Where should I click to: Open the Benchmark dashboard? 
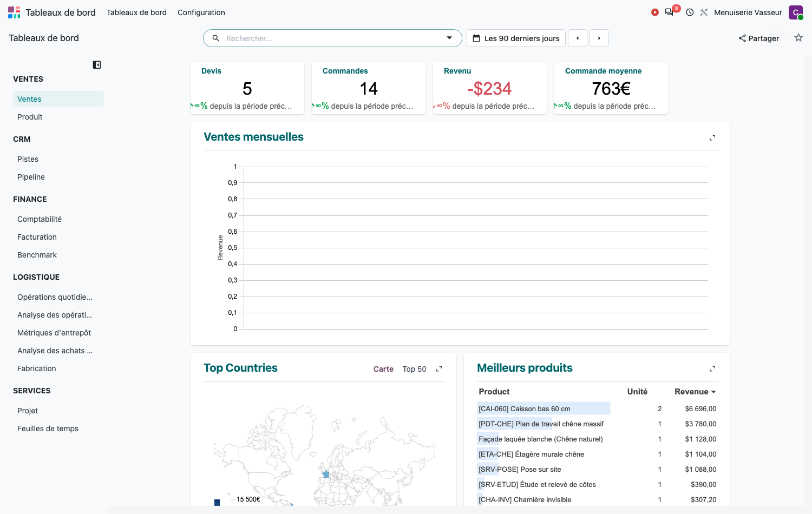(58, 255)
